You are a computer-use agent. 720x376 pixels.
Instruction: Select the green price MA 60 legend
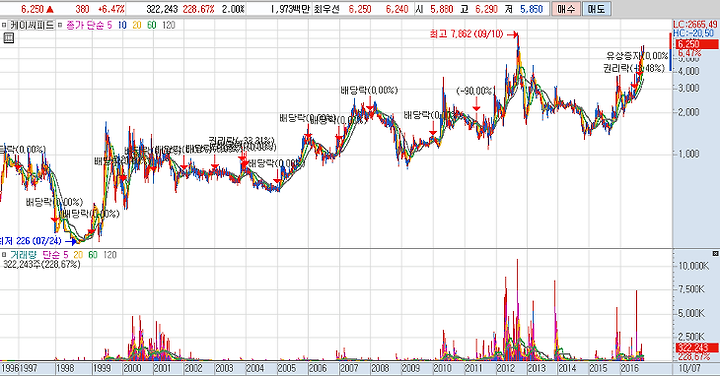point(152,25)
